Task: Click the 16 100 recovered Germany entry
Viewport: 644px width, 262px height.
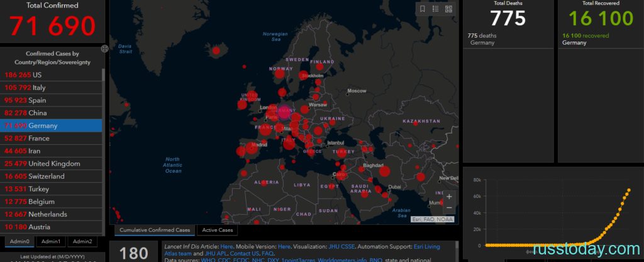Action: coord(586,39)
